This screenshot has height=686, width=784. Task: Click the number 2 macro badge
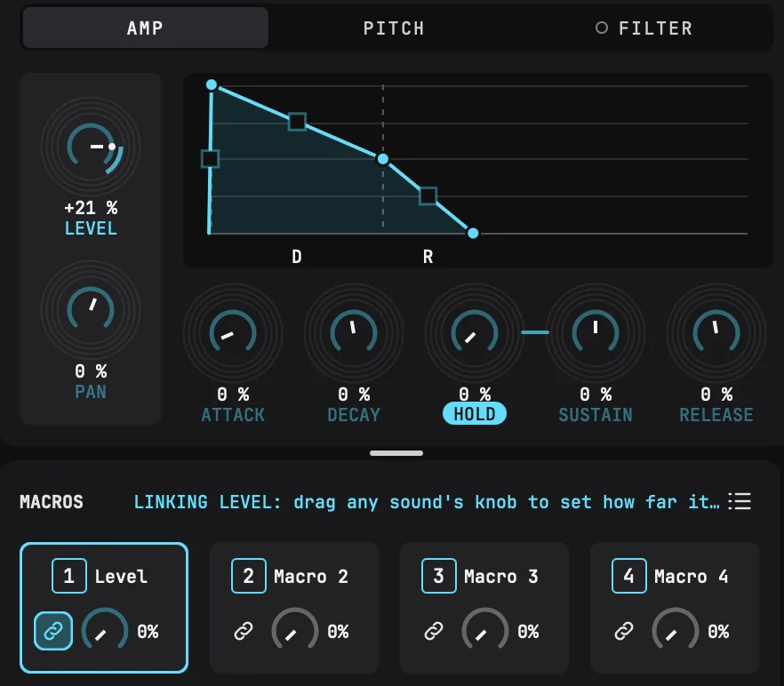click(x=249, y=576)
